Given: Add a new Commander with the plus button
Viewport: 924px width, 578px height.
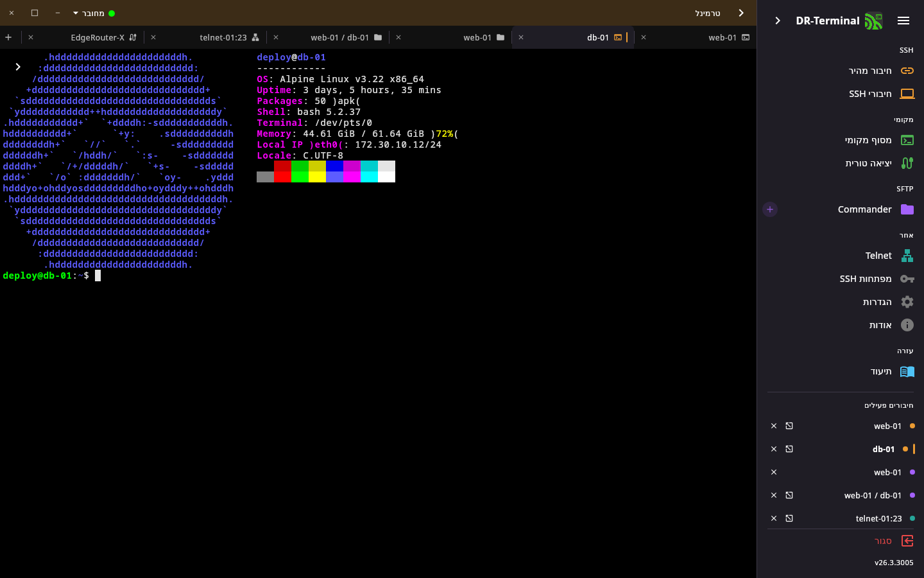Looking at the screenshot, I should point(770,209).
